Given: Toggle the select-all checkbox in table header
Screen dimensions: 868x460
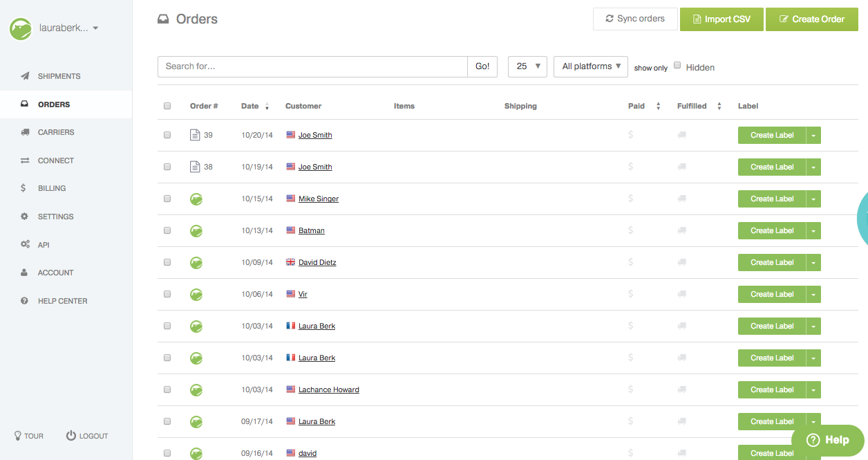Looking at the screenshot, I should (167, 106).
